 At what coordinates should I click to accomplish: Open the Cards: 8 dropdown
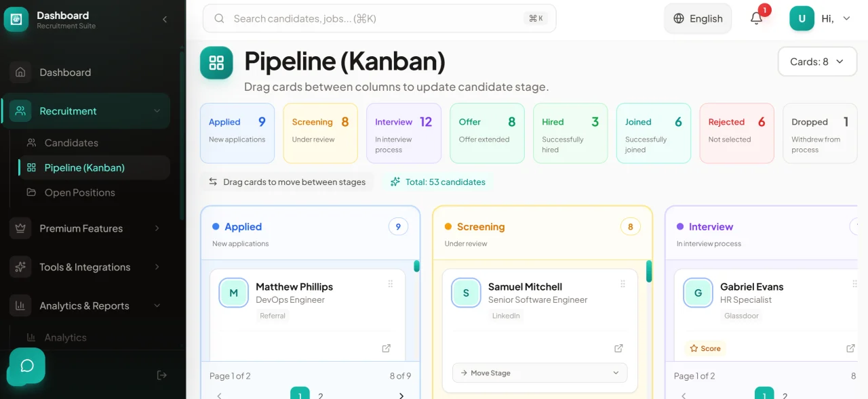[x=817, y=62]
